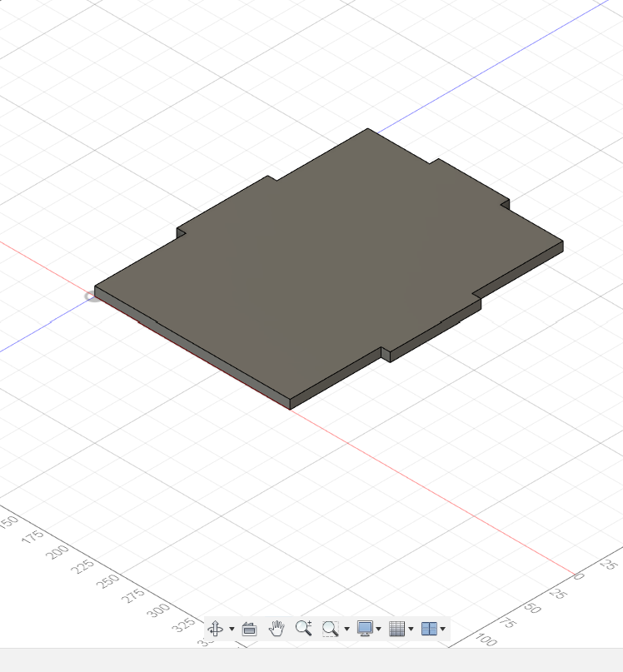Expand the Zoom Window options dropdown
623x672 pixels.
click(346, 630)
